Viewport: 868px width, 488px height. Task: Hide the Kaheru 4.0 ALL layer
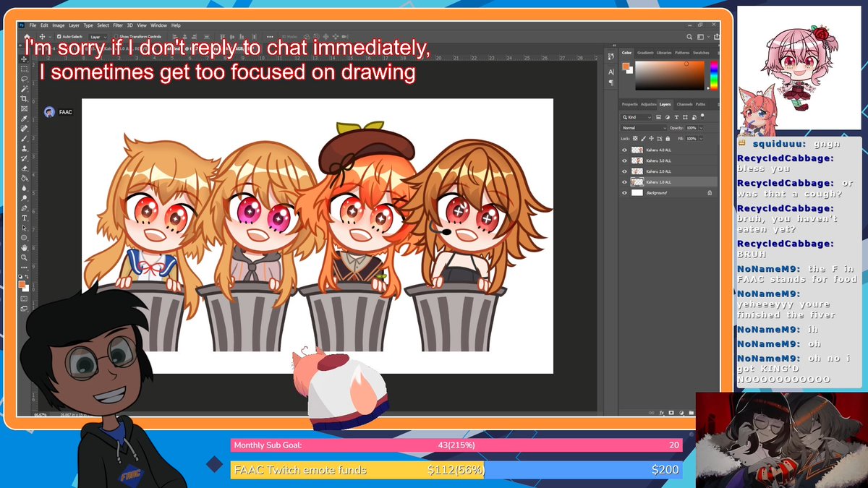(625, 150)
